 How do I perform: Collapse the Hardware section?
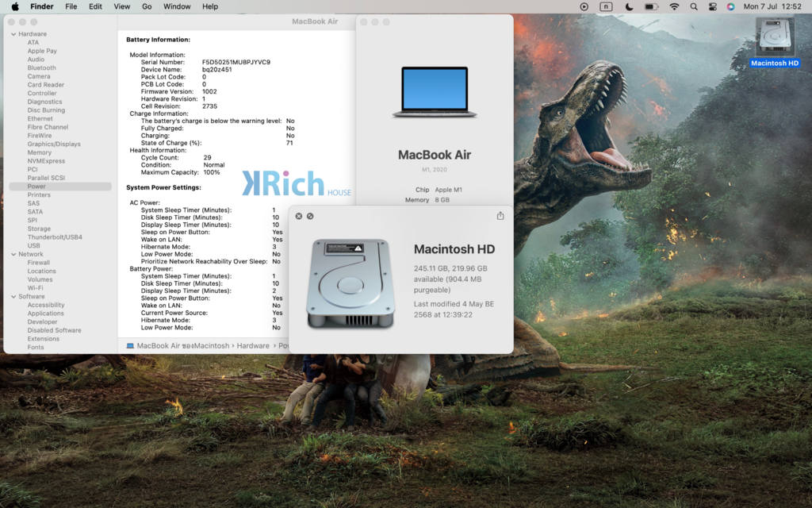click(x=13, y=34)
